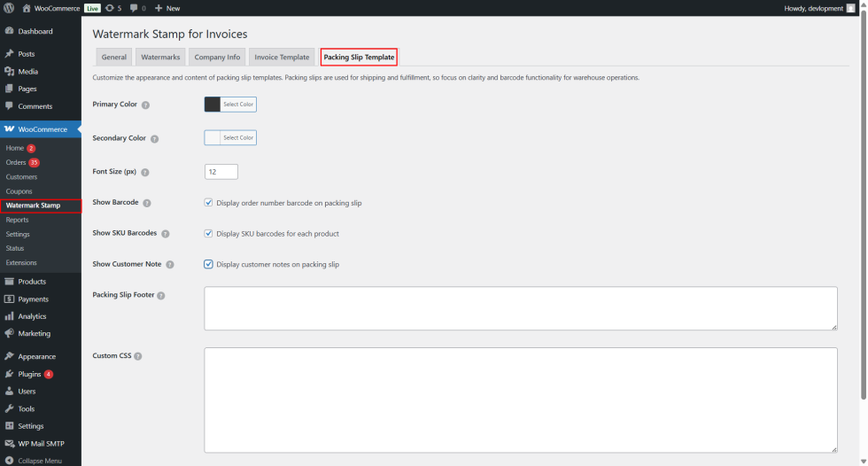This screenshot has height=466, width=868.
Task: Click help icon beside Custom CSS
Action: [138, 356]
